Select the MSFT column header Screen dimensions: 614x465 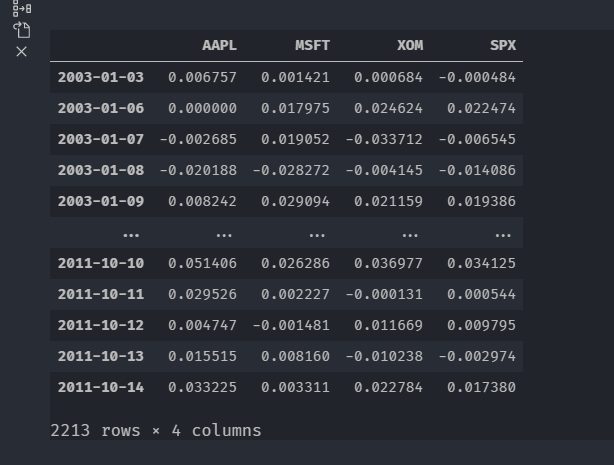[312, 45]
